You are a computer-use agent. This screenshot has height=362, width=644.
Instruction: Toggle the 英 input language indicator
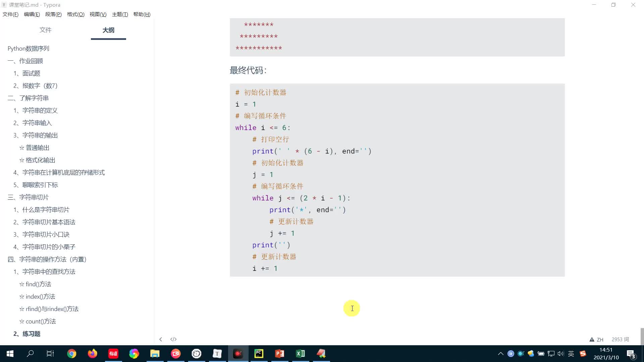point(571,354)
